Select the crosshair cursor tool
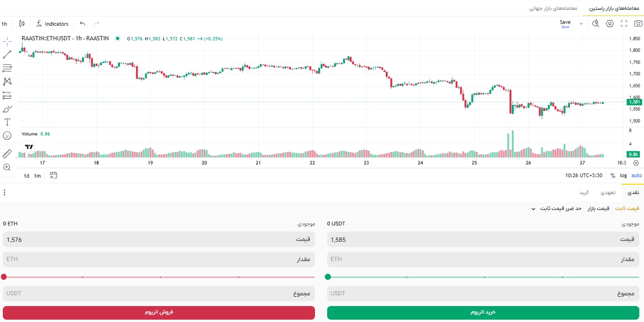This screenshot has width=644, height=322. (7, 41)
